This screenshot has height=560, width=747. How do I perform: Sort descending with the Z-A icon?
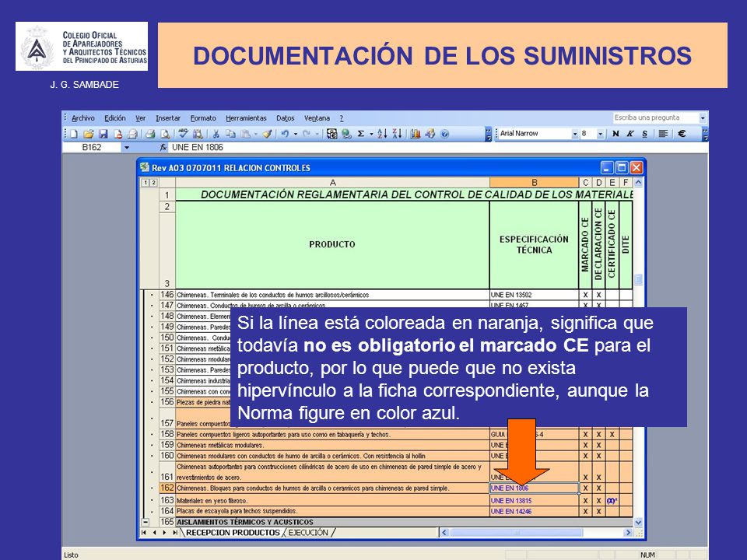(x=397, y=134)
